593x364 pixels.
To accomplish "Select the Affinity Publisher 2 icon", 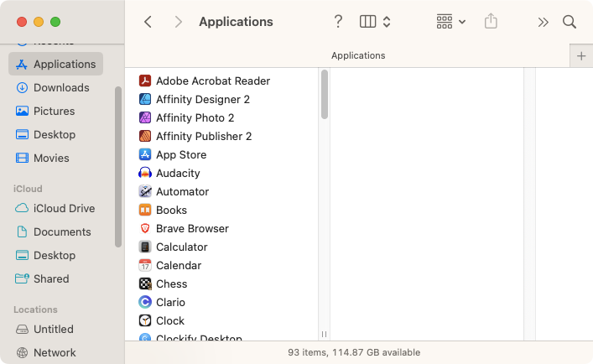I will [x=145, y=136].
